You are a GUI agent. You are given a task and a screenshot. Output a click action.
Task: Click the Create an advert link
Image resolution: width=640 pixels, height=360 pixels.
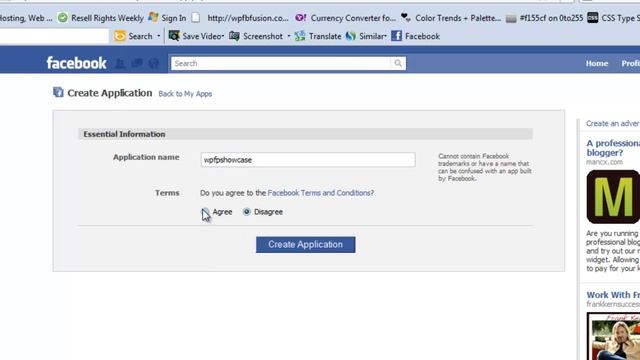click(x=613, y=123)
